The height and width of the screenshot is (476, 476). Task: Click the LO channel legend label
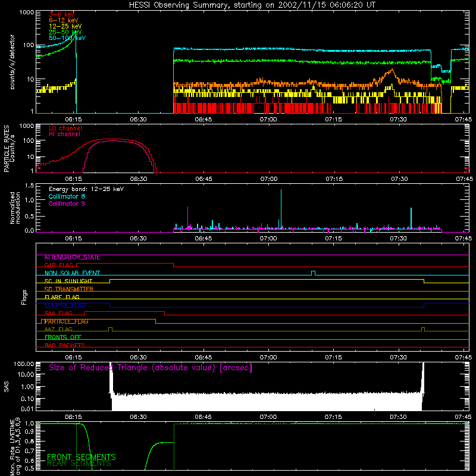(65, 128)
